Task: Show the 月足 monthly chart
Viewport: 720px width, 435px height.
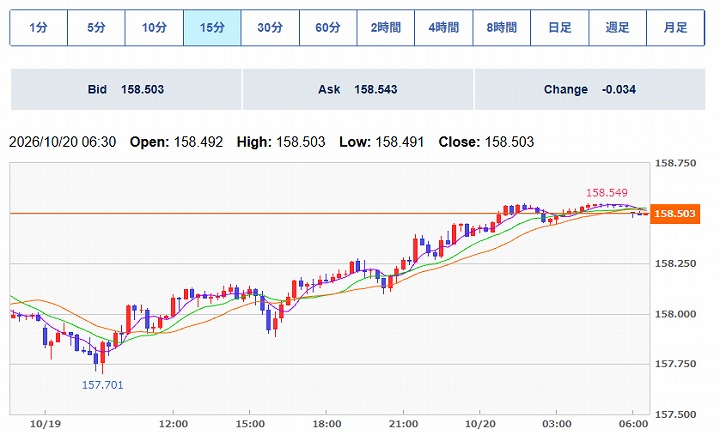Action: pyautogui.click(x=675, y=28)
